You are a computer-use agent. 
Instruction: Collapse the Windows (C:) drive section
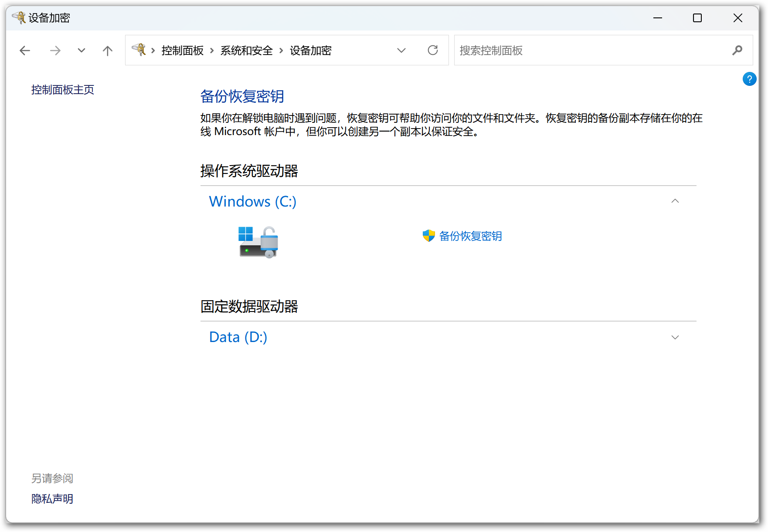point(675,201)
